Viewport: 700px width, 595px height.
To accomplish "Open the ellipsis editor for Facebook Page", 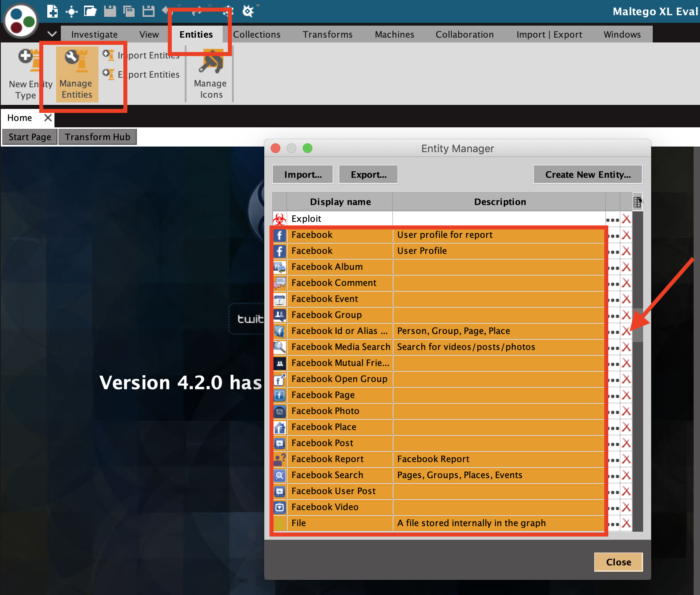I will coord(613,396).
